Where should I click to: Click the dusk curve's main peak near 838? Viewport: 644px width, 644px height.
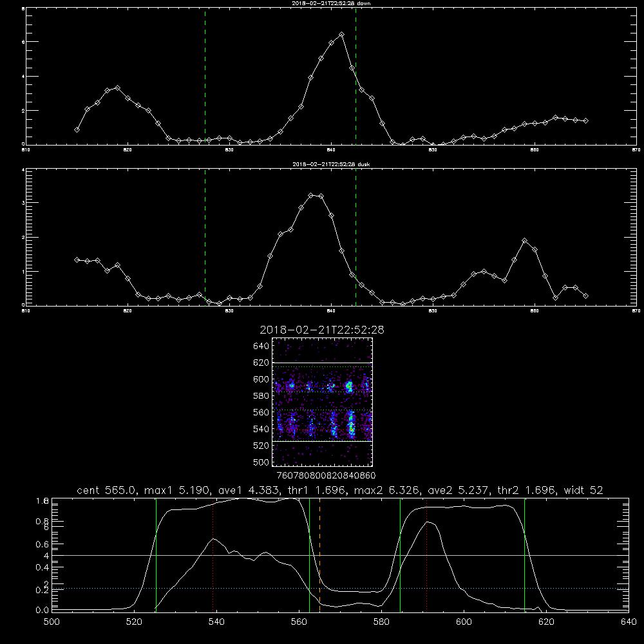311,196
